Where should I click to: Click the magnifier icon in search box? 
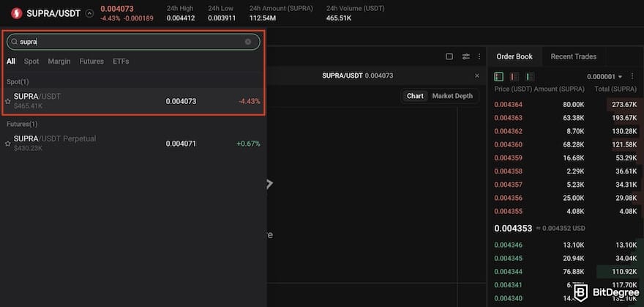click(15, 42)
